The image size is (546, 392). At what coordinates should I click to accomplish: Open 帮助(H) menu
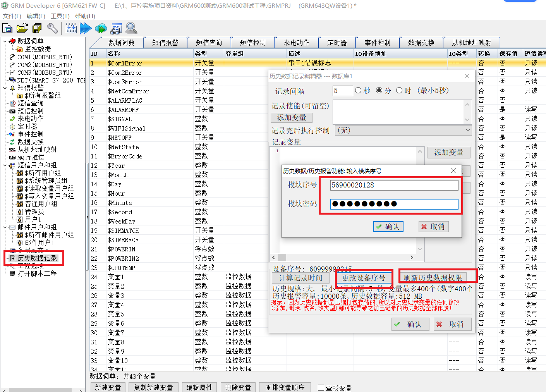85,16
